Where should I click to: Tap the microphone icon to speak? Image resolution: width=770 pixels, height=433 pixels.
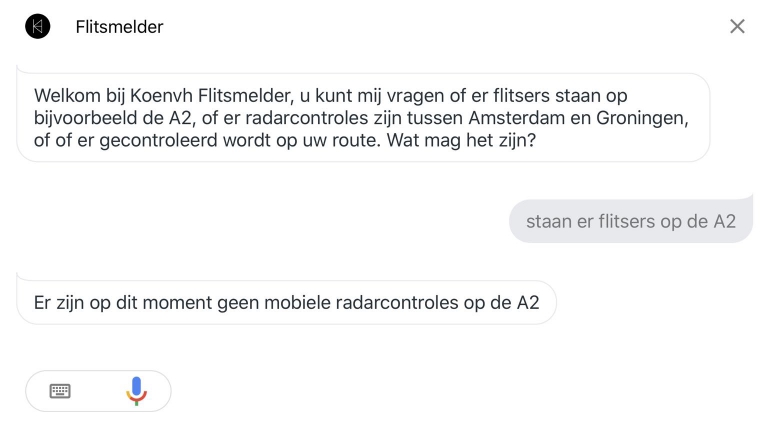[x=136, y=391]
